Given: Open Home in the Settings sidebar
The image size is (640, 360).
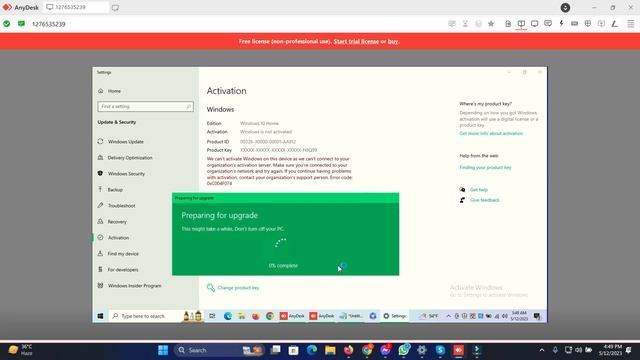Looking at the screenshot, I should [x=109, y=91].
